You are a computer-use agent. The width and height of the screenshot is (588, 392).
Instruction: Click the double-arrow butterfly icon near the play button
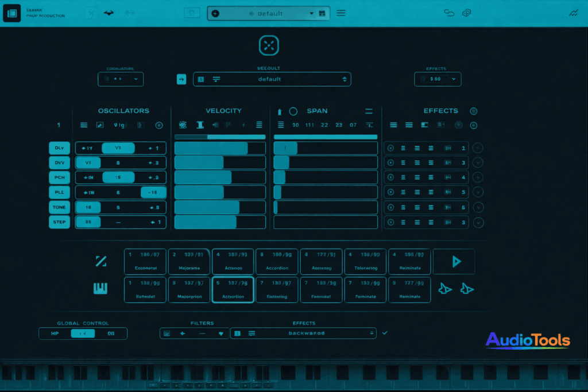445,290
